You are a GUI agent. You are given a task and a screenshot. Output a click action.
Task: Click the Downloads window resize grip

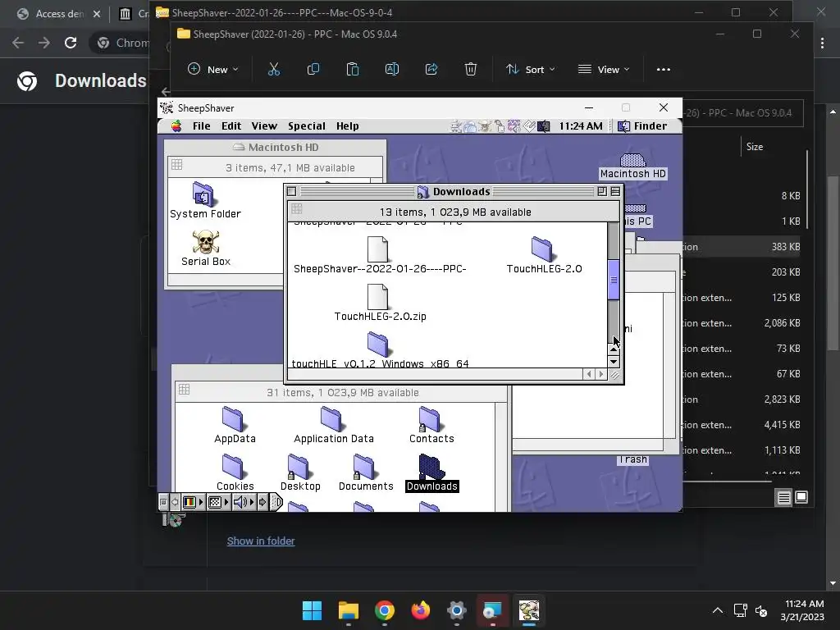pos(614,375)
